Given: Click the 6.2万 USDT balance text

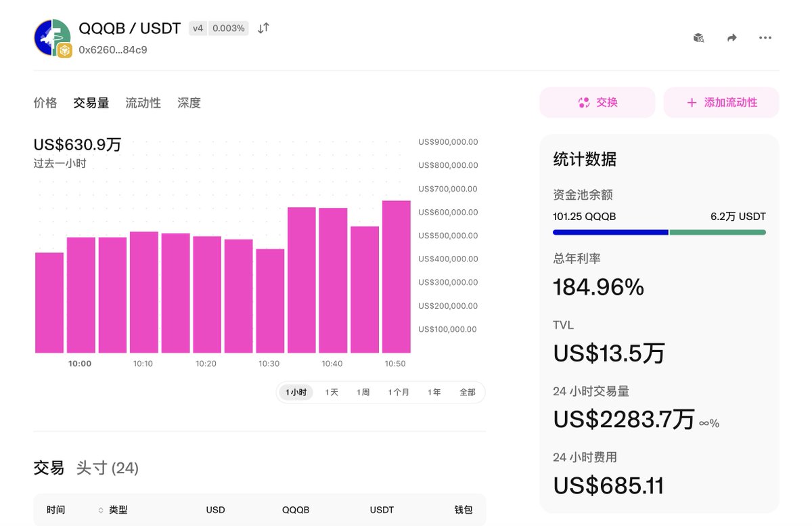Looking at the screenshot, I should point(738,217).
